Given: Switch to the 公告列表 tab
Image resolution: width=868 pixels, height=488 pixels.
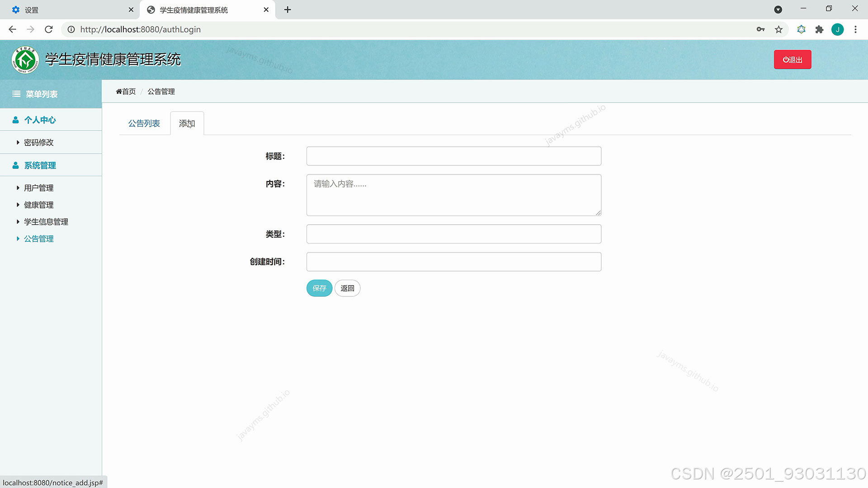Looking at the screenshot, I should [x=144, y=123].
